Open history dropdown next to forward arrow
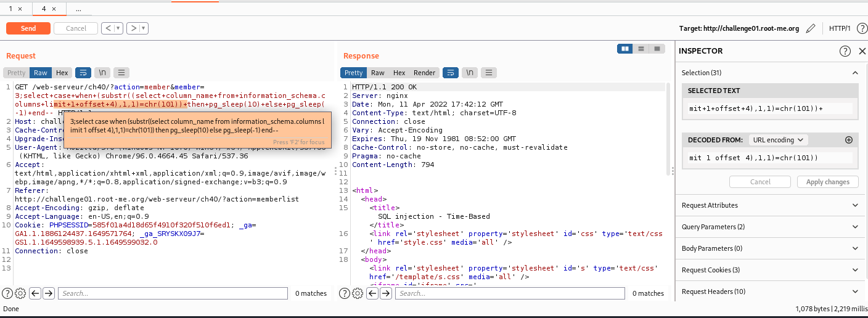This screenshot has width=868, height=318. tap(144, 28)
